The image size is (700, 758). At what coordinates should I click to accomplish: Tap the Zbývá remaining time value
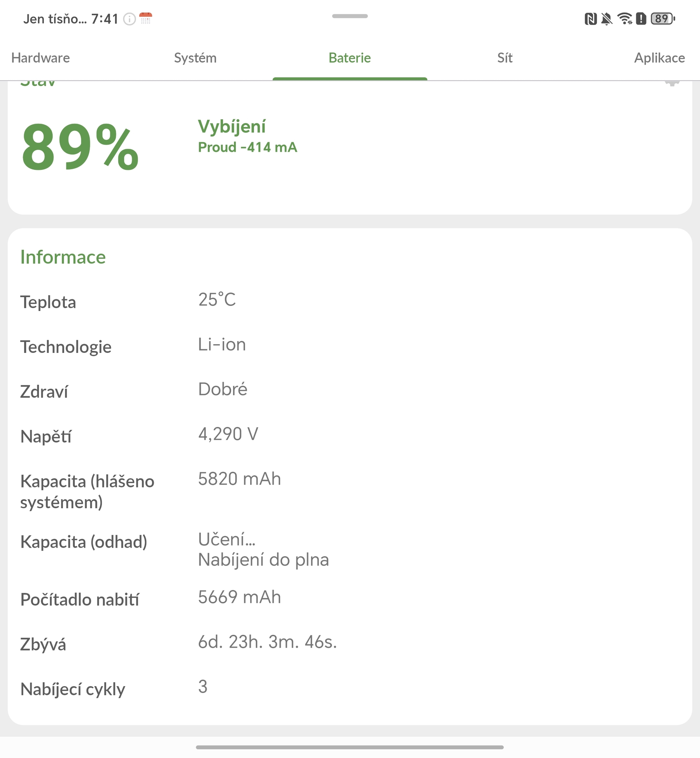[x=268, y=642]
